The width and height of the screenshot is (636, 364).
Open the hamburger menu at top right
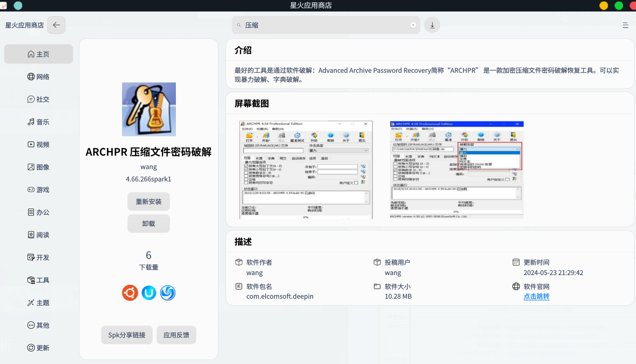point(626,25)
